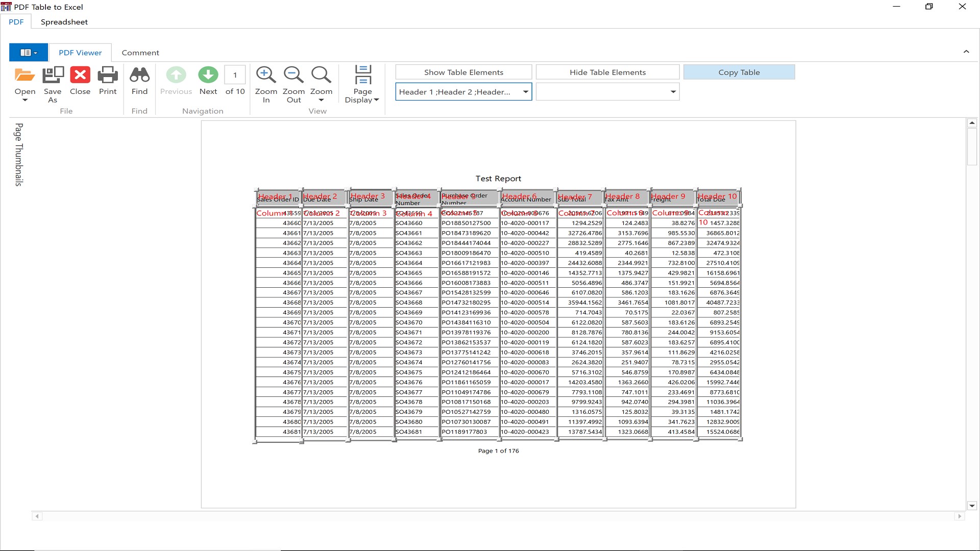Expand the empty combo box beside headers
This screenshot has width=980, height=551.
673,92
